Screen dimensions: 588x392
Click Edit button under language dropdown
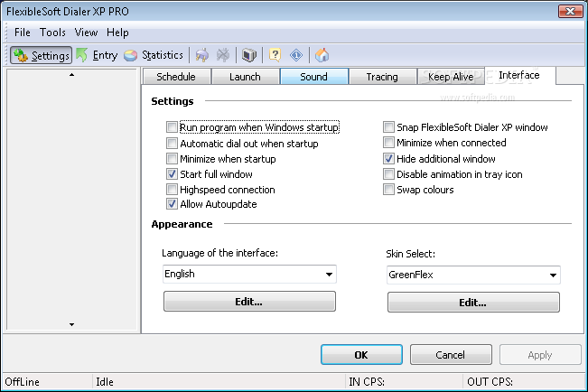[249, 302]
